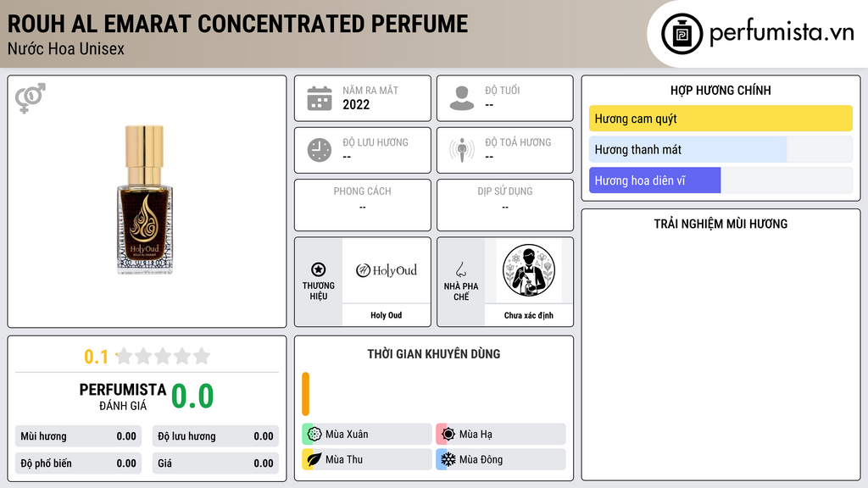Click the Hợp hương chính heading
The height and width of the screenshot is (488, 868).
click(721, 90)
